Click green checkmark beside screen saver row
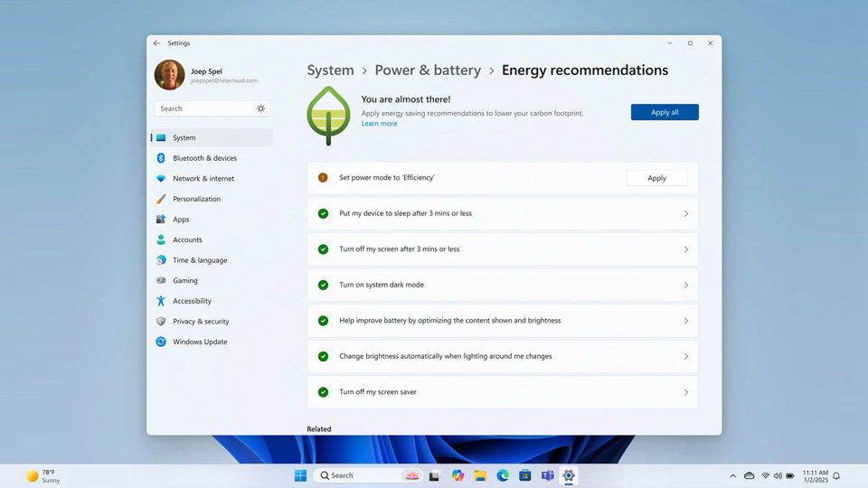 [x=324, y=392]
